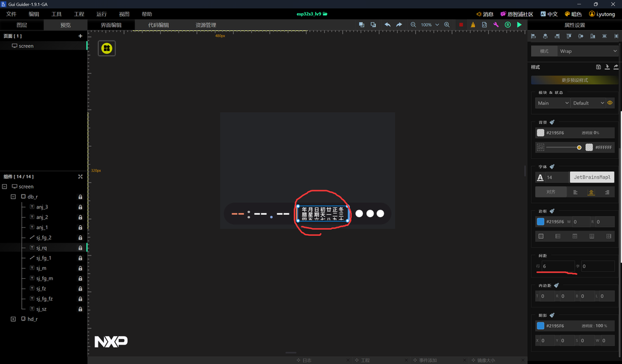This screenshot has width=622, height=364.
Task: Switch to the 图层 tab
Action: (22, 25)
